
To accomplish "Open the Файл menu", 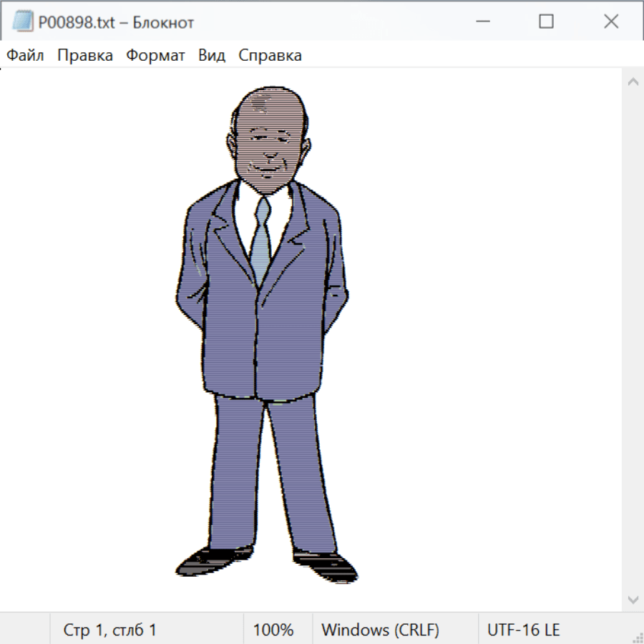I will tap(26, 56).
